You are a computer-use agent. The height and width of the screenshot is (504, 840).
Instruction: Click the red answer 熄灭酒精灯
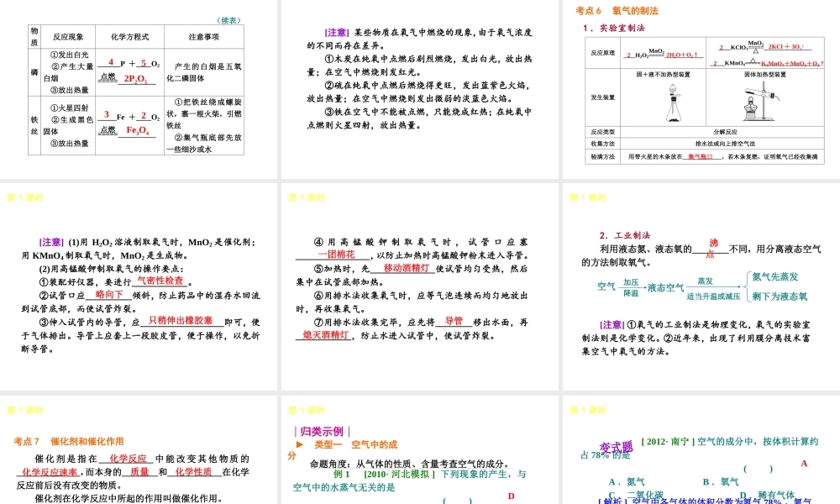[x=326, y=335]
